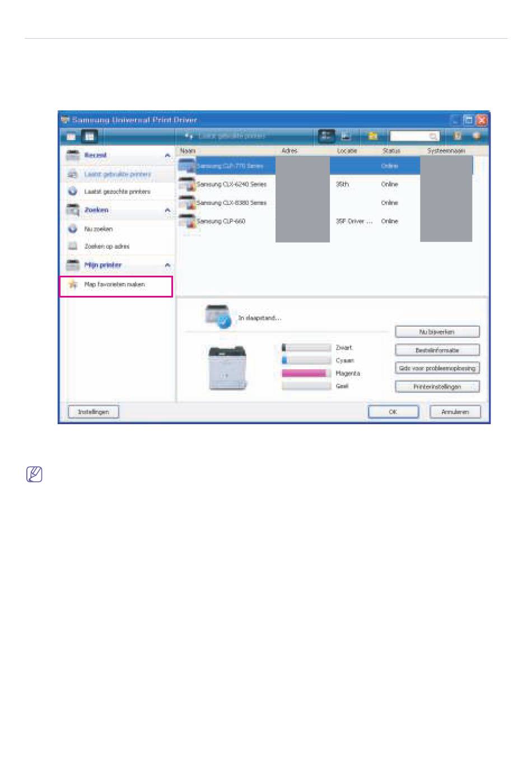The width and height of the screenshot is (532, 771).
Task: Sort by the Naam column header
Action: [x=188, y=151]
